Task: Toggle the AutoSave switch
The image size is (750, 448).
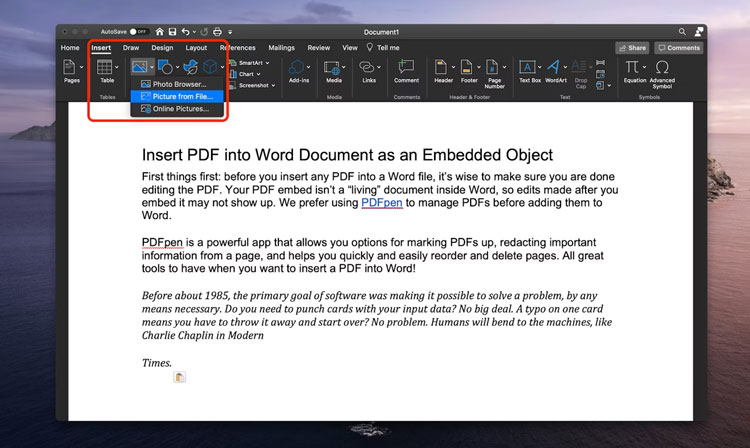Action: click(138, 32)
